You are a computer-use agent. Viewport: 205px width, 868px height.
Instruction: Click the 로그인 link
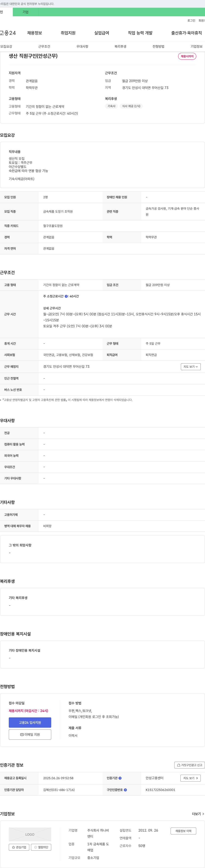[x=191, y=21]
